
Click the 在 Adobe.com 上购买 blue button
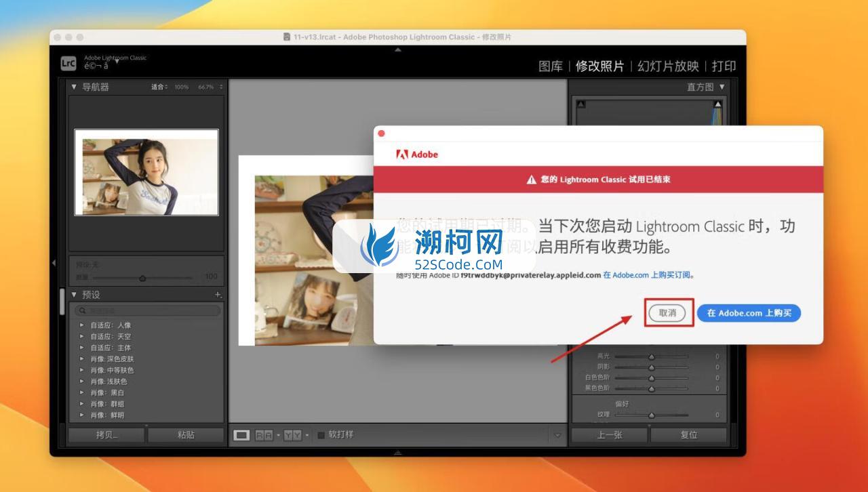click(x=749, y=313)
